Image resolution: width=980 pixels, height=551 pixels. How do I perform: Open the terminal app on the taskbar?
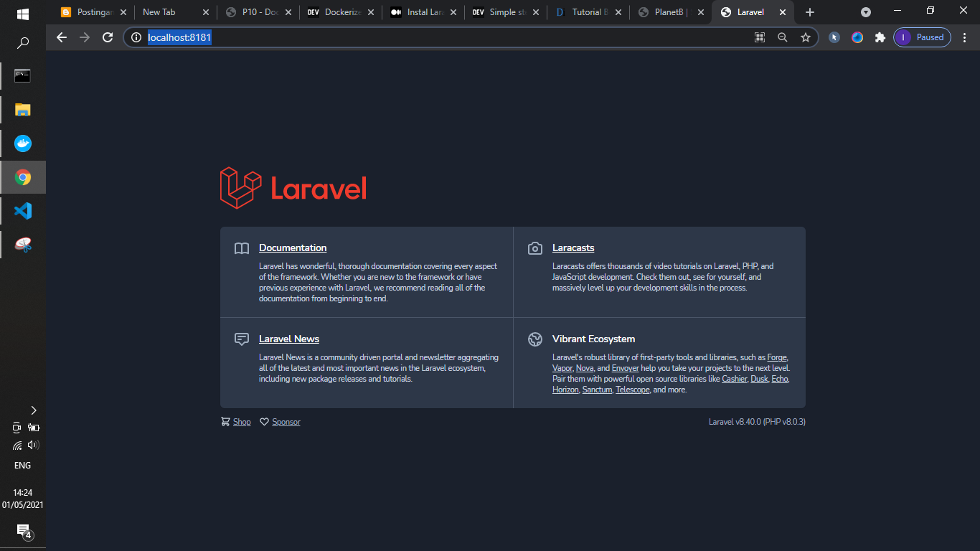pos(23,75)
